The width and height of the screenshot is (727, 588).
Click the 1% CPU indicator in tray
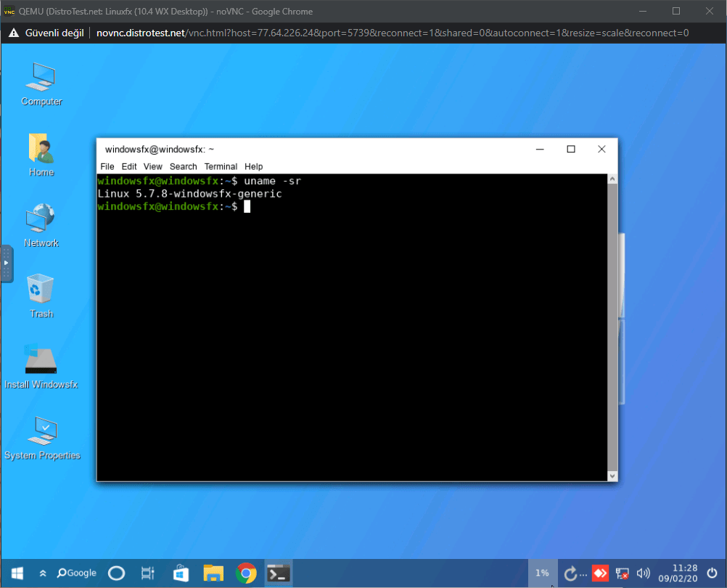coord(543,573)
